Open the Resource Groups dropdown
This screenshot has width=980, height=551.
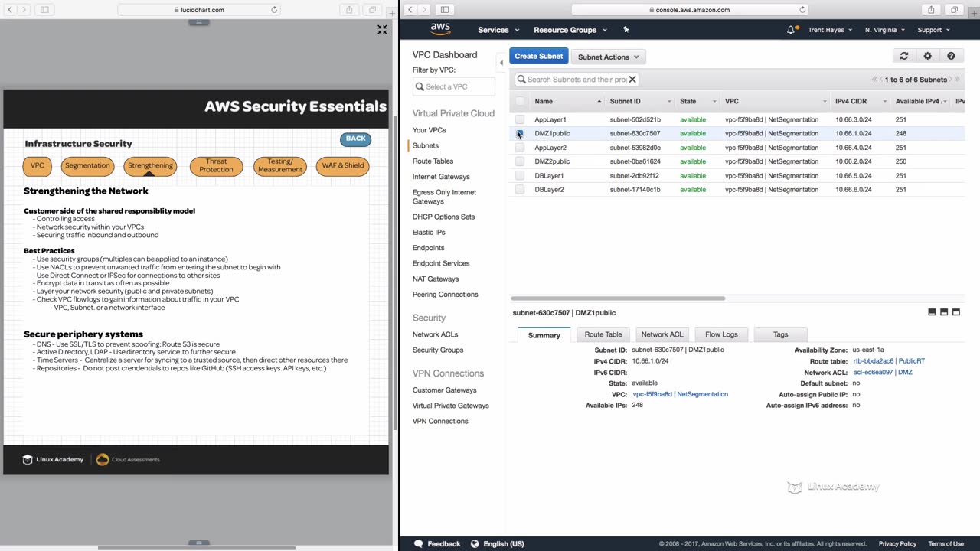570,30
